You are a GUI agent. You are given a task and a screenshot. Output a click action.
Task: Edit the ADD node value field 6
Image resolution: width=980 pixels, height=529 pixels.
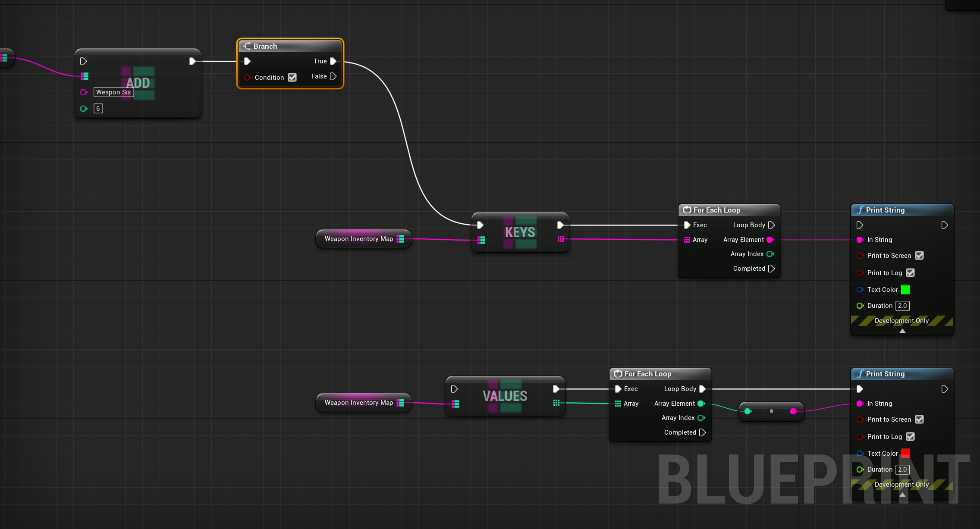click(x=98, y=109)
